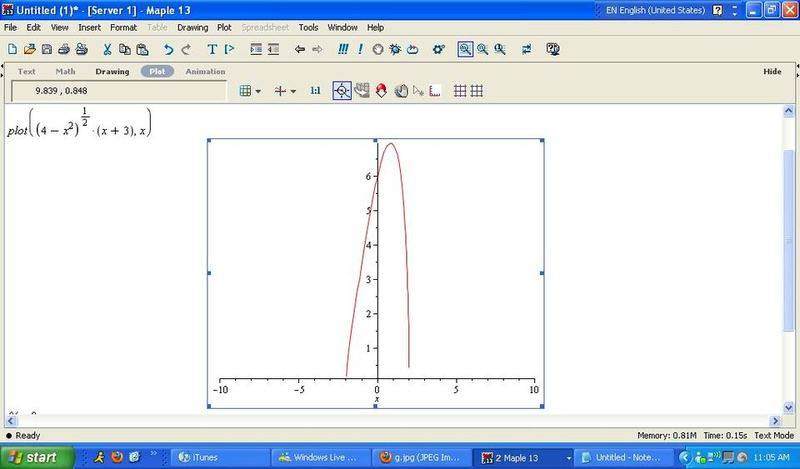Open the View menu
Viewport: 800px width, 469px height.
coord(60,28)
